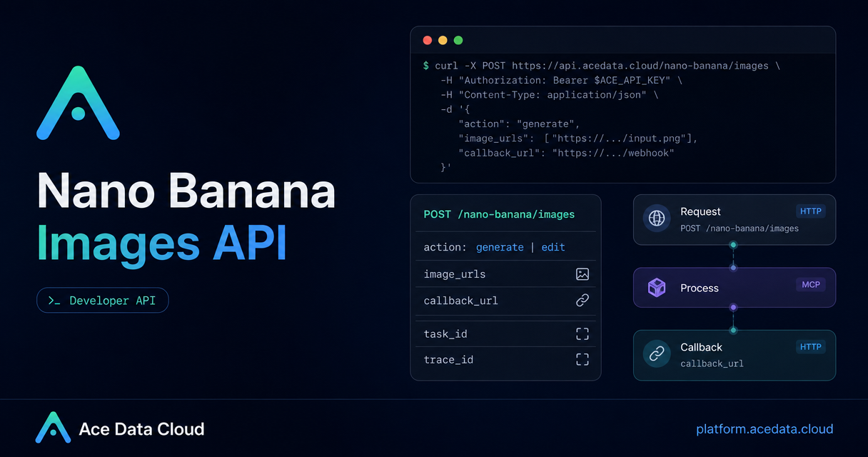Click the Ace Data Cloud brand name
The width and height of the screenshot is (868, 457).
(x=141, y=429)
